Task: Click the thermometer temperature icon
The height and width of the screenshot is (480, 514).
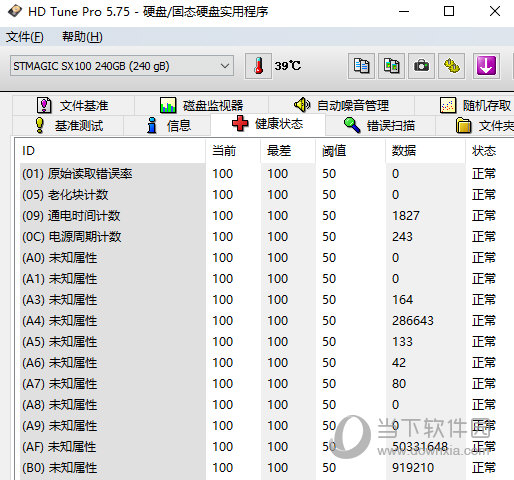Action: [x=258, y=66]
